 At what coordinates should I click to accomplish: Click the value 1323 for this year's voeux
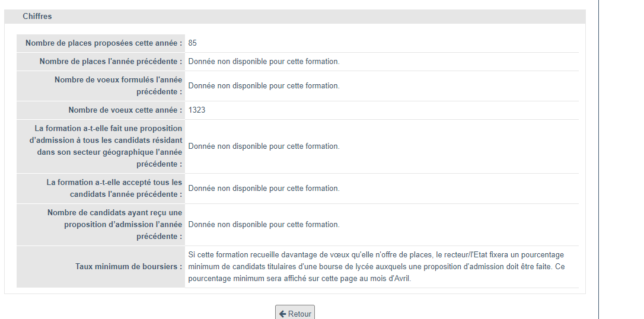tap(197, 110)
